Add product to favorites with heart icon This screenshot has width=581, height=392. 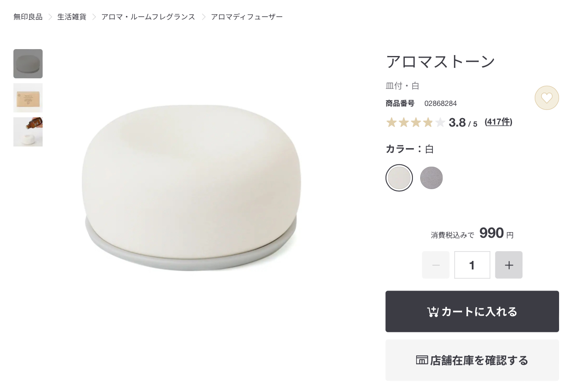point(546,98)
